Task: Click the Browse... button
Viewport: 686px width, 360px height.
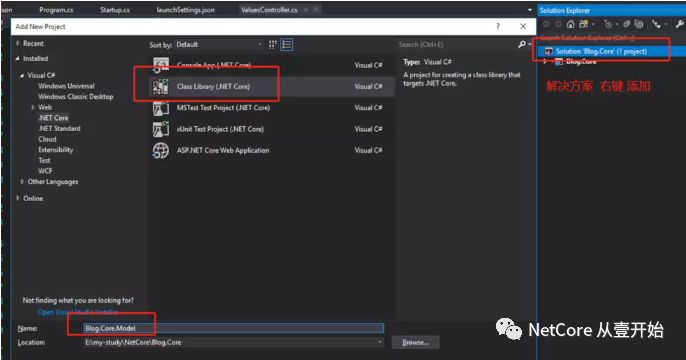Action: 416,343
